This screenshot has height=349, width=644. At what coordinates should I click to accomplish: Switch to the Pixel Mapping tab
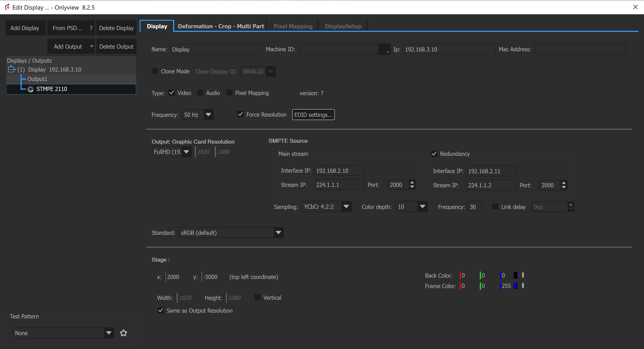293,26
